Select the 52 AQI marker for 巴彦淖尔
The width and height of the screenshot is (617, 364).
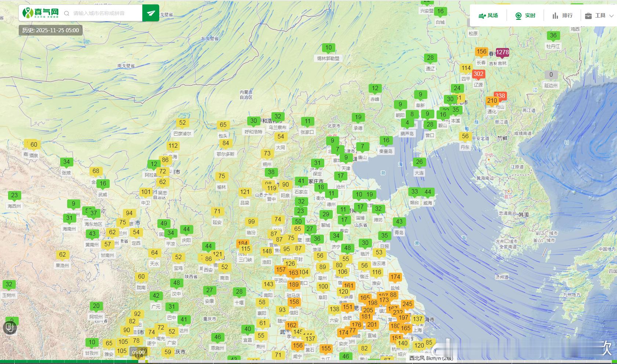pos(182,123)
